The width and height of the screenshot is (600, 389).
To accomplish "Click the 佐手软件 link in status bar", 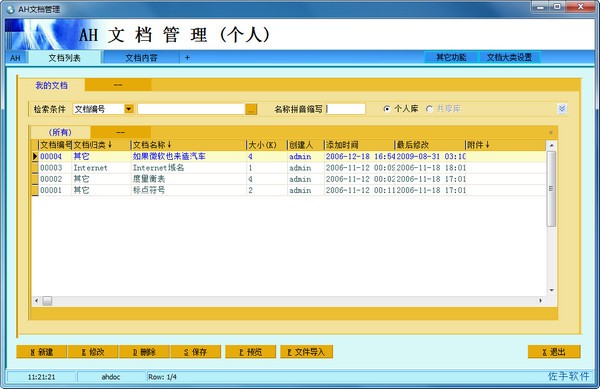I will pyautogui.click(x=569, y=376).
